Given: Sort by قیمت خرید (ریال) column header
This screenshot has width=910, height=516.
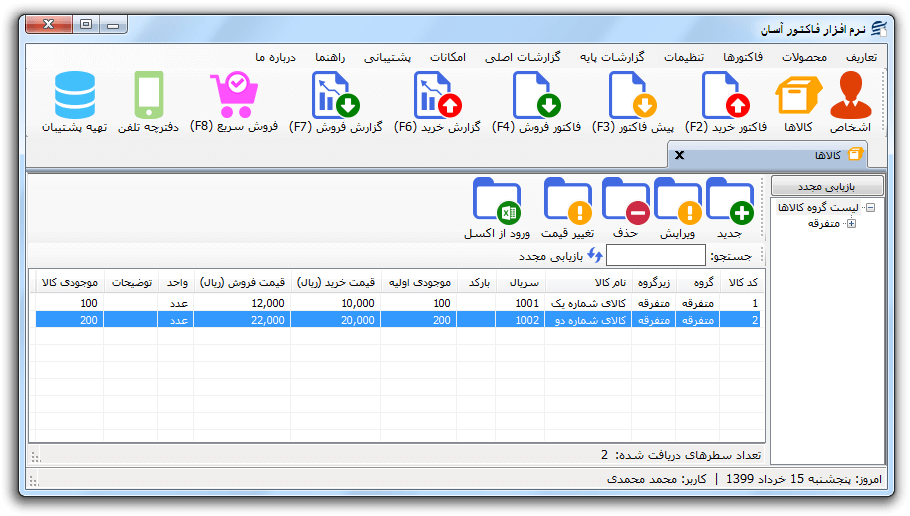Looking at the screenshot, I should tap(336, 283).
